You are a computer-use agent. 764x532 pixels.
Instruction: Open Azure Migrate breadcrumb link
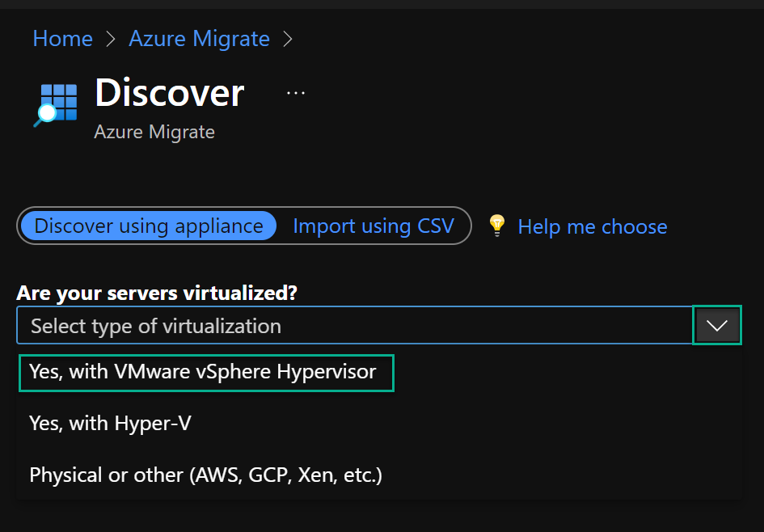coord(199,39)
